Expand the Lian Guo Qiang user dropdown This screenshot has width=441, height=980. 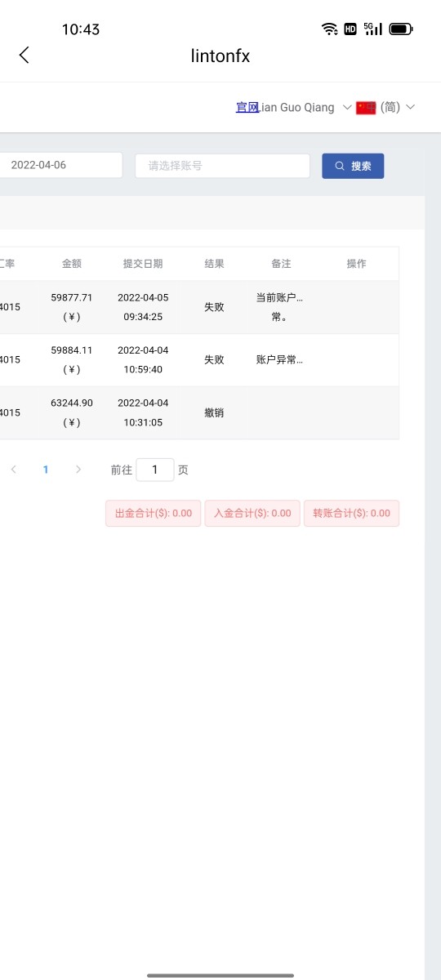click(x=347, y=108)
